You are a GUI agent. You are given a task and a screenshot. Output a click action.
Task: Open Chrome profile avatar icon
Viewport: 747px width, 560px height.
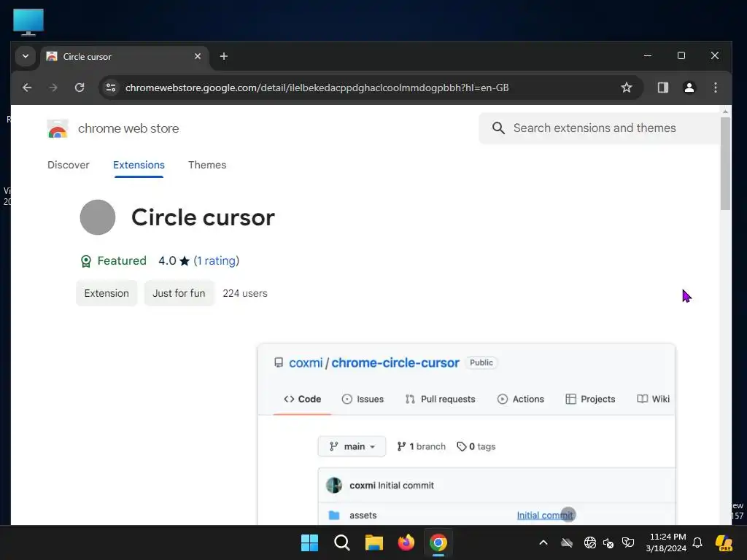(689, 87)
